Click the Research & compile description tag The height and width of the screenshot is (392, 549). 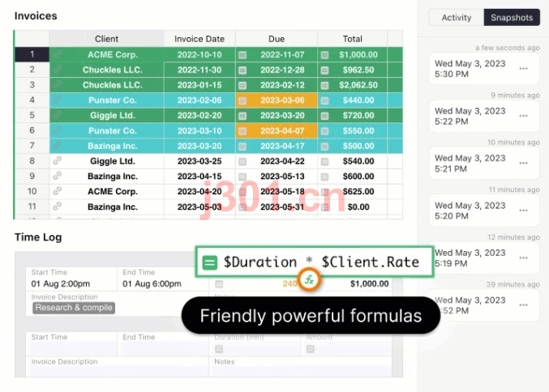click(x=74, y=308)
